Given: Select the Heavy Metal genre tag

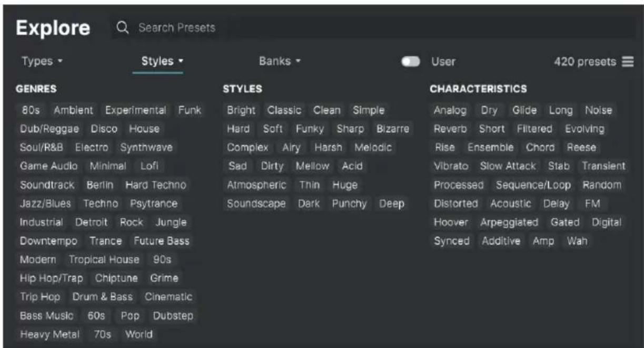Looking at the screenshot, I should 49,334.
